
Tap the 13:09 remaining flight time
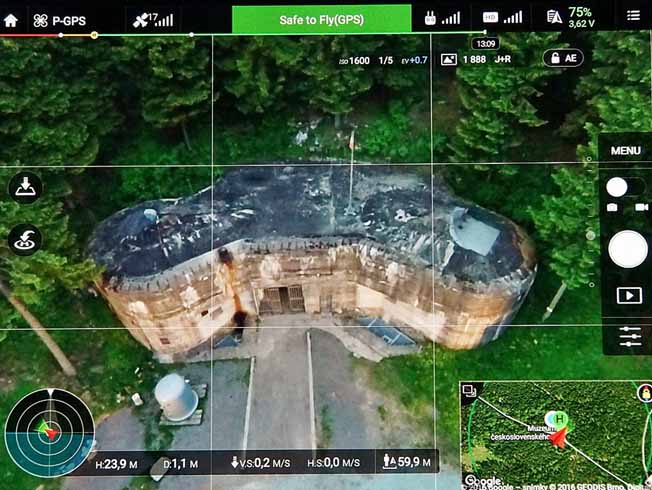(485, 44)
